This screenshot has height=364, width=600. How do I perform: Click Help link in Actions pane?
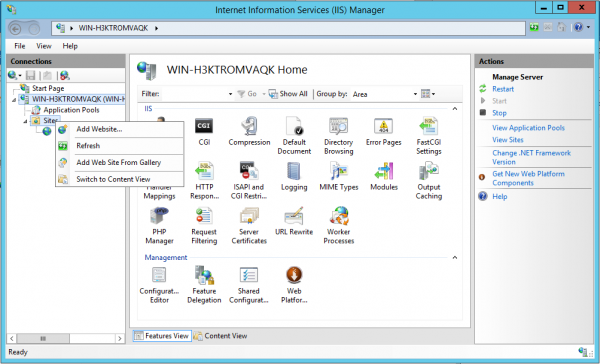tap(499, 197)
